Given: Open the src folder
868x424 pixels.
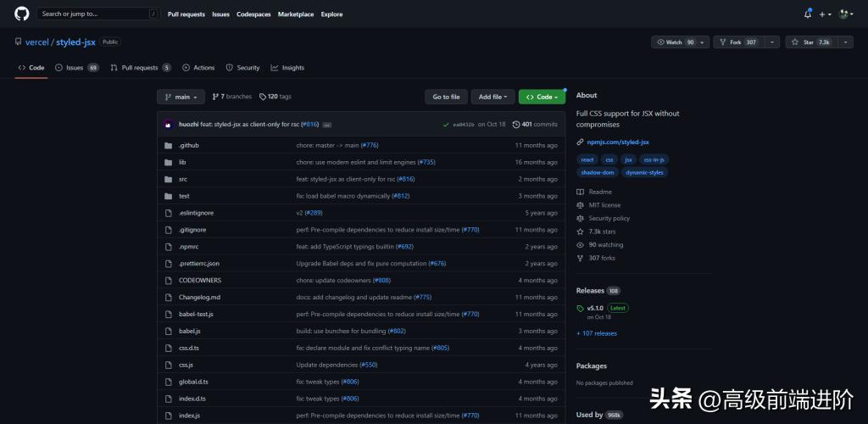Looking at the screenshot, I should click(183, 179).
